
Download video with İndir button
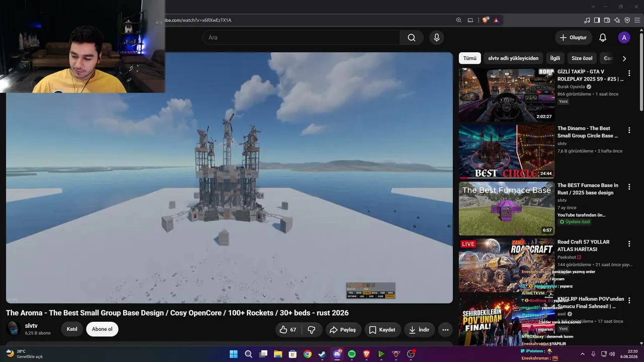(420, 330)
